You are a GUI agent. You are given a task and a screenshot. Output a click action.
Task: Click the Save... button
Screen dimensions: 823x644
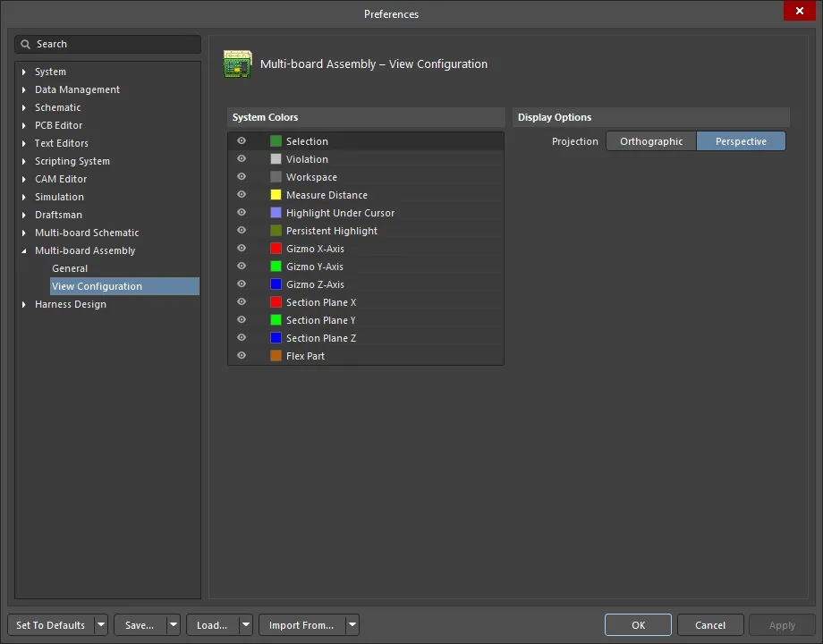(x=140, y=624)
